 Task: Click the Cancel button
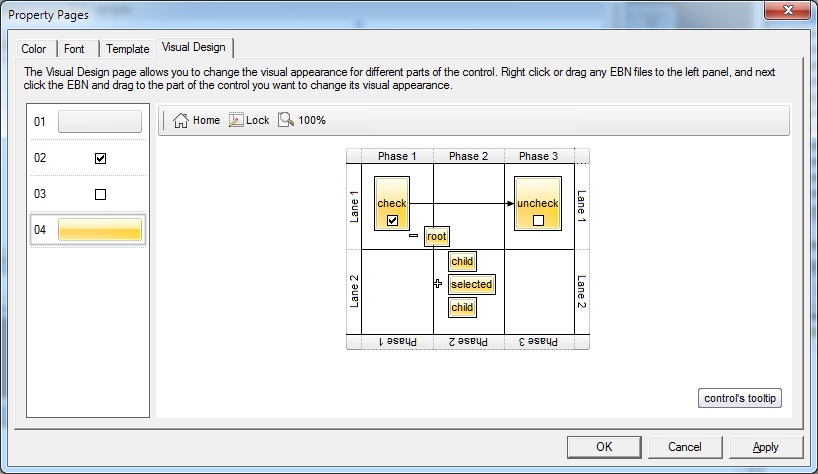(685, 447)
